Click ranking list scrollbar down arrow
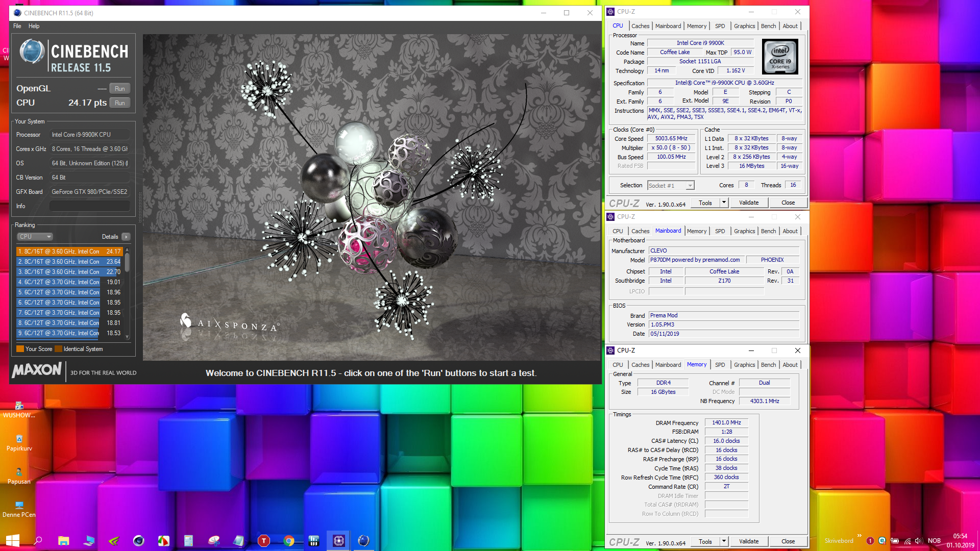980x551 pixels. (x=127, y=337)
